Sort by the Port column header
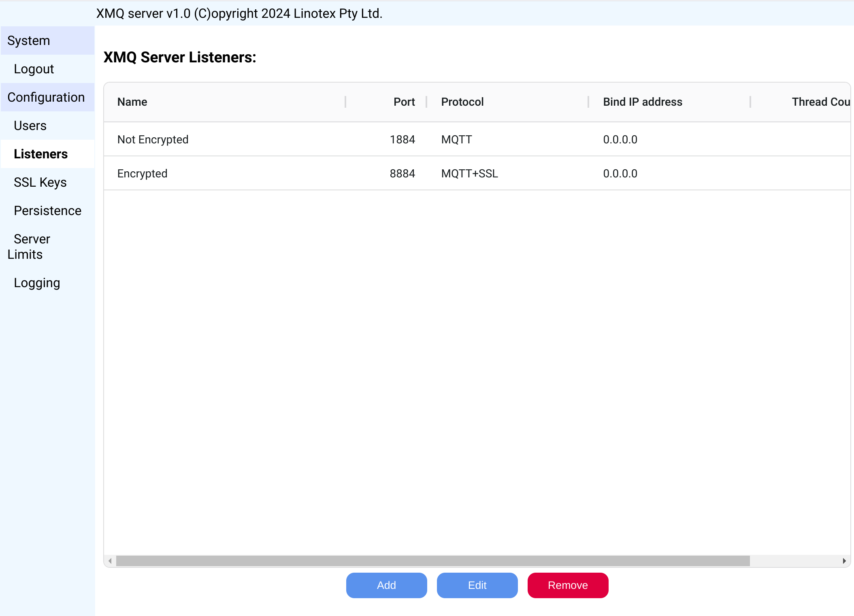Viewport: 854px width, 616px height. (386, 102)
